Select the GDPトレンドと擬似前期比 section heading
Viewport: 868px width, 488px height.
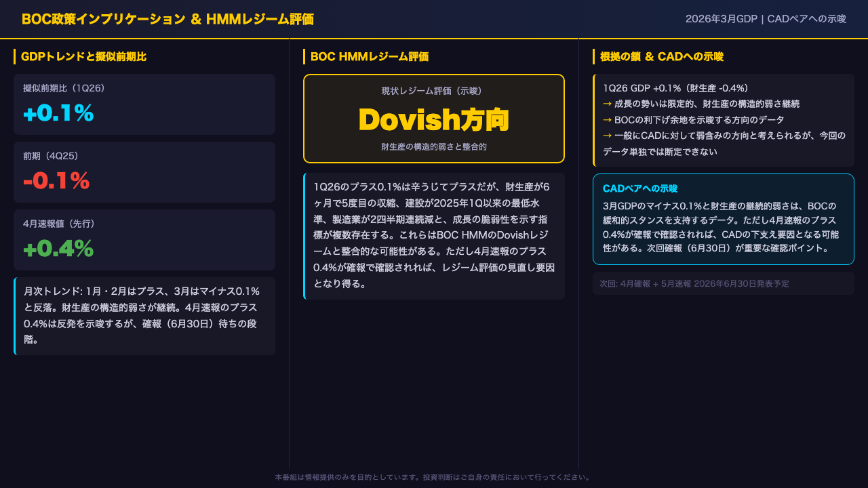tap(83, 57)
